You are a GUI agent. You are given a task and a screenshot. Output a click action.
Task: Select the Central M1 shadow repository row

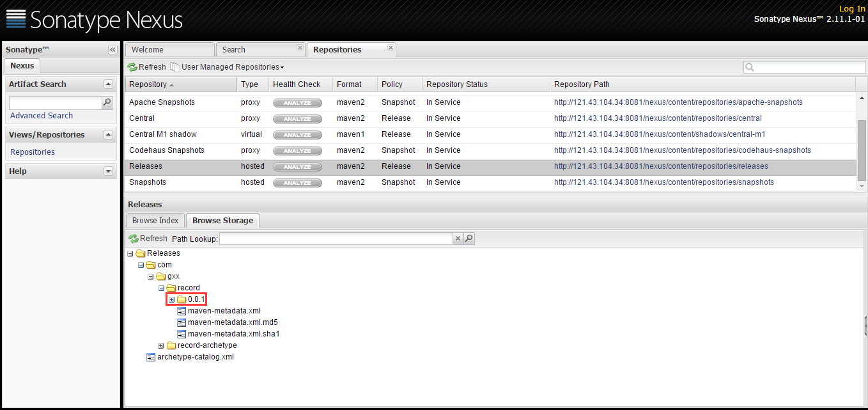coord(490,134)
